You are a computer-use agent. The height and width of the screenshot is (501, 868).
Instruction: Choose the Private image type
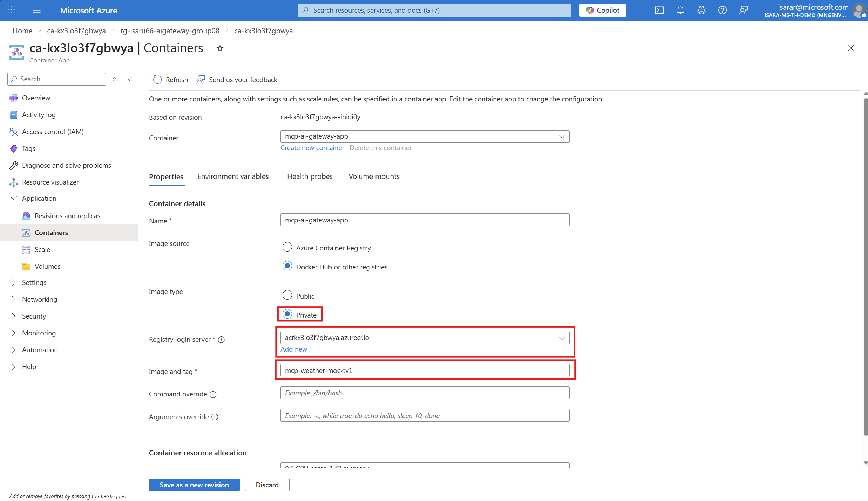[x=287, y=314]
